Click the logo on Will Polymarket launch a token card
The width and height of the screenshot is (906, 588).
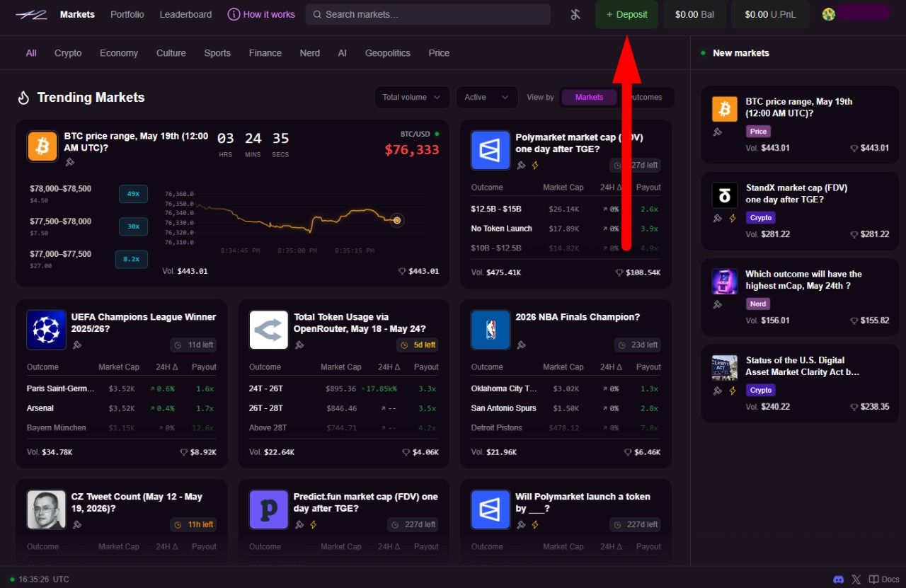point(491,509)
